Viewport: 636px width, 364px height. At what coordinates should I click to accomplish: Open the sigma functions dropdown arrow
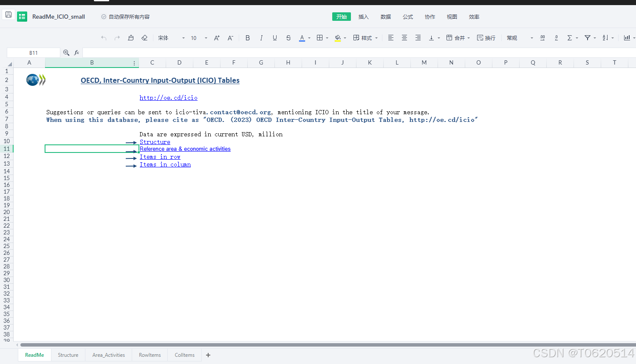[577, 38]
